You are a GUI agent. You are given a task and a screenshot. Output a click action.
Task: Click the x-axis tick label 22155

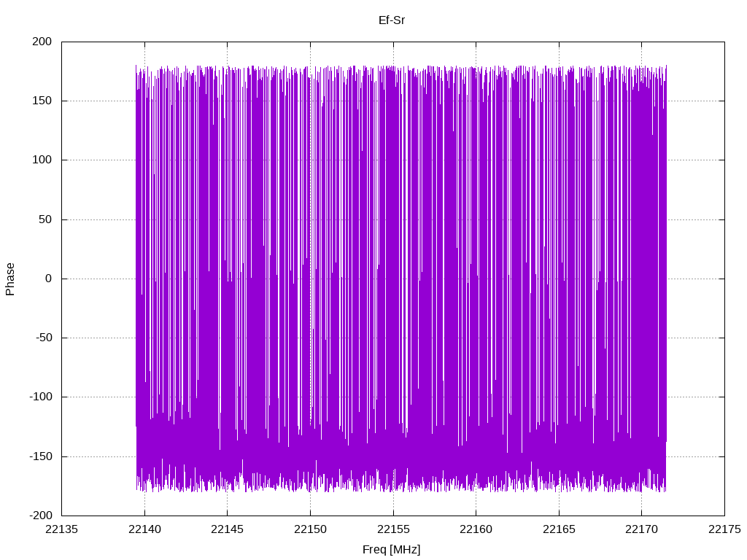393,529
